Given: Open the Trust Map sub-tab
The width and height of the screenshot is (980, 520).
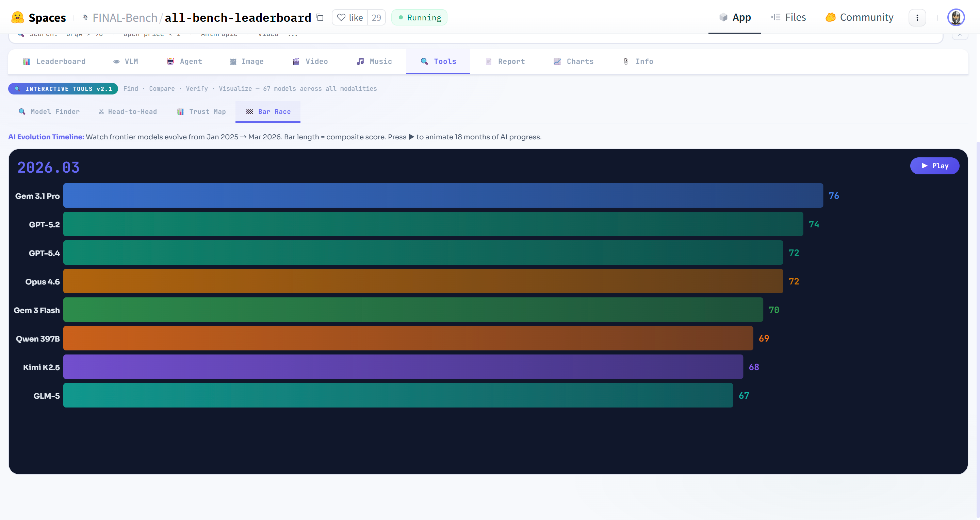Looking at the screenshot, I should point(202,112).
